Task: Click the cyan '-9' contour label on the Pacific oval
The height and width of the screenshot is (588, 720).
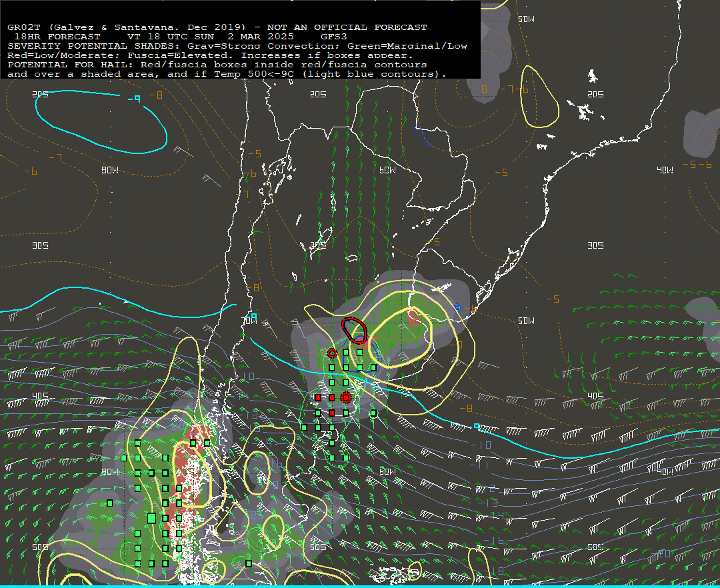Action: (134, 99)
